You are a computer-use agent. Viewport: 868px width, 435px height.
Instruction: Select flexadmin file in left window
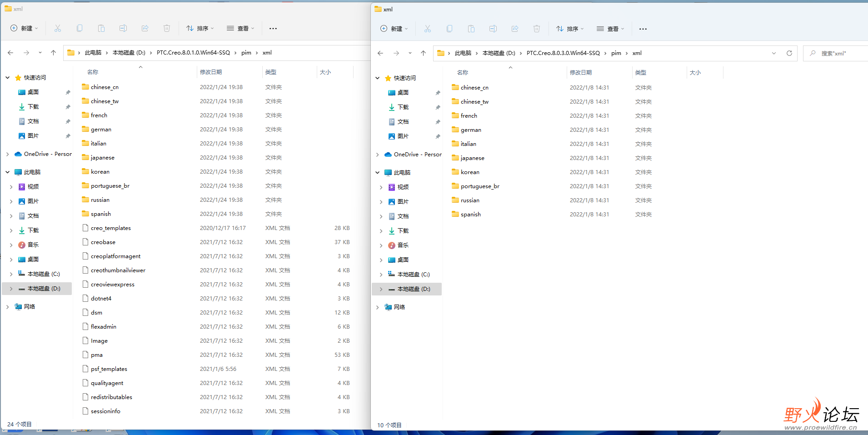point(103,326)
